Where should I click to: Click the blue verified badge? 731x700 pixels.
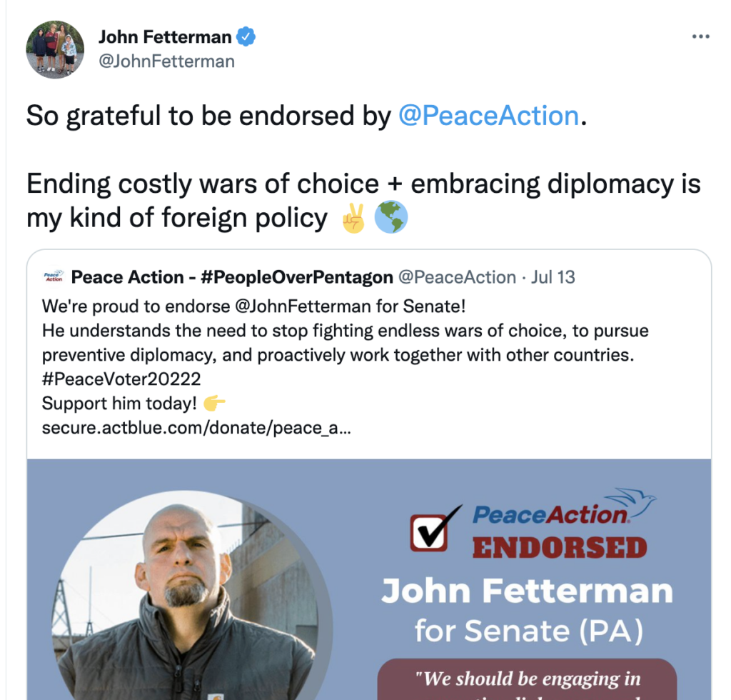pos(246,36)
